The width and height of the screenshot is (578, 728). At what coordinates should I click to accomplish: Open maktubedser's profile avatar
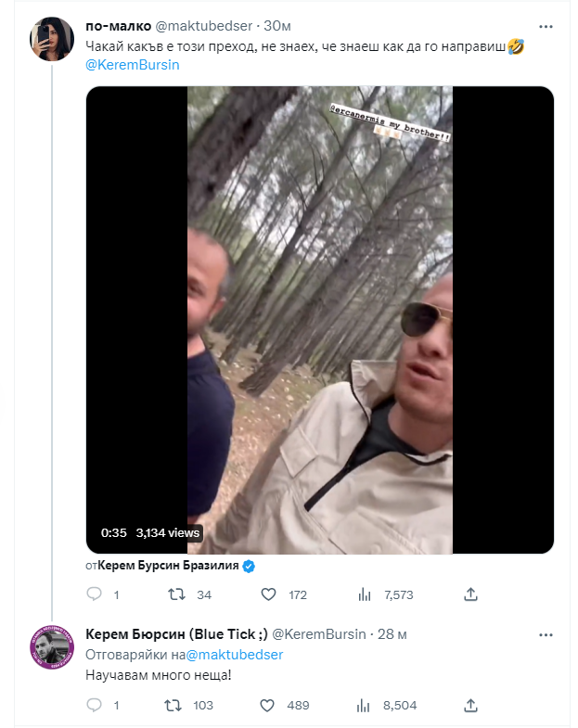click(x=52, y=39)
